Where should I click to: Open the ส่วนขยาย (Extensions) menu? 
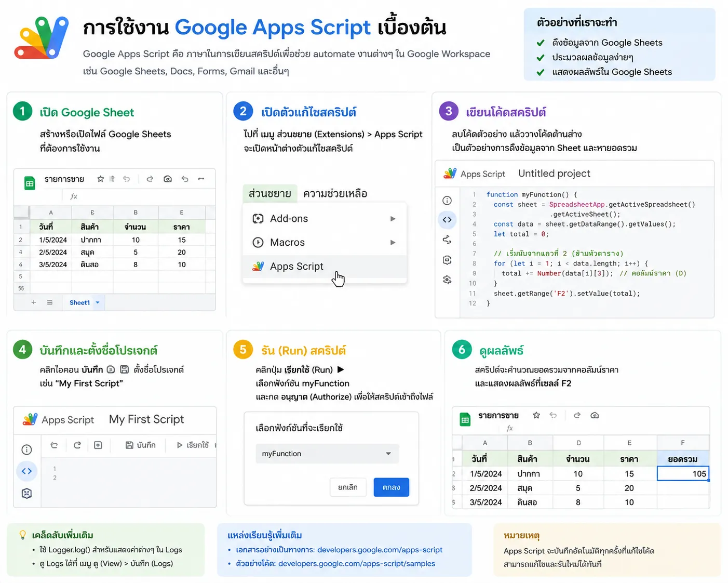coord(270,194)
